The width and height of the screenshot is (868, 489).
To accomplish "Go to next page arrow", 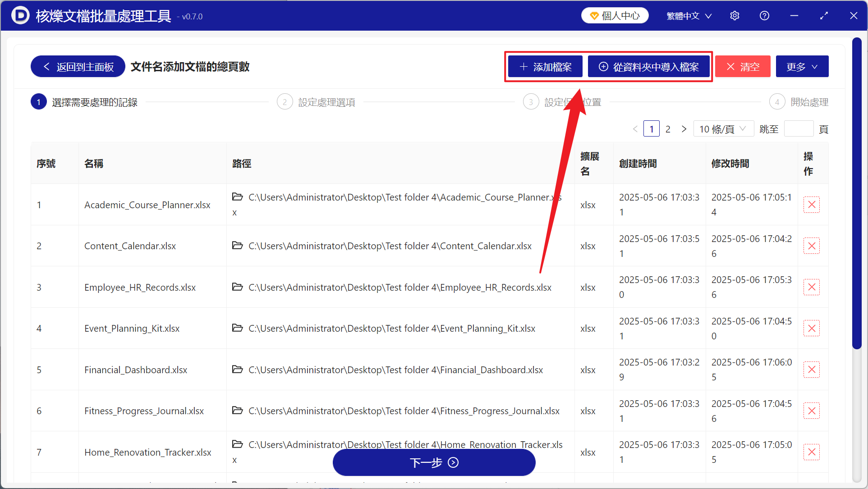I will pos(684,129).
